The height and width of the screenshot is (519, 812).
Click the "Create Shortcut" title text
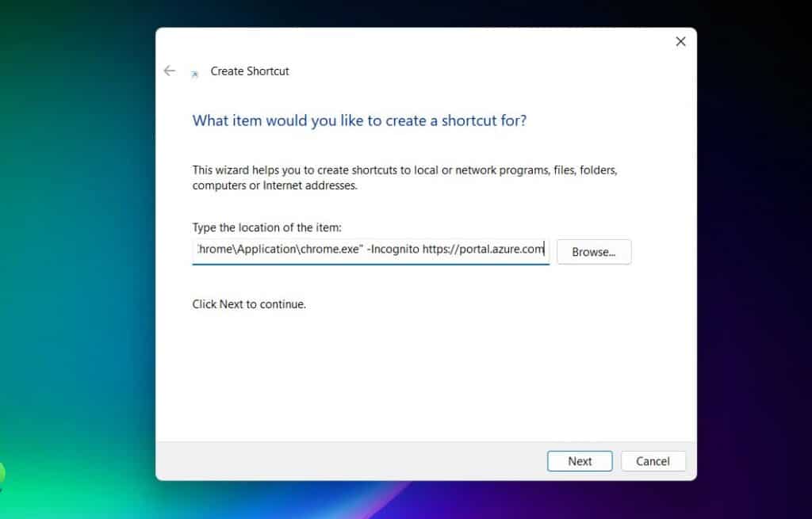(250, 71)
